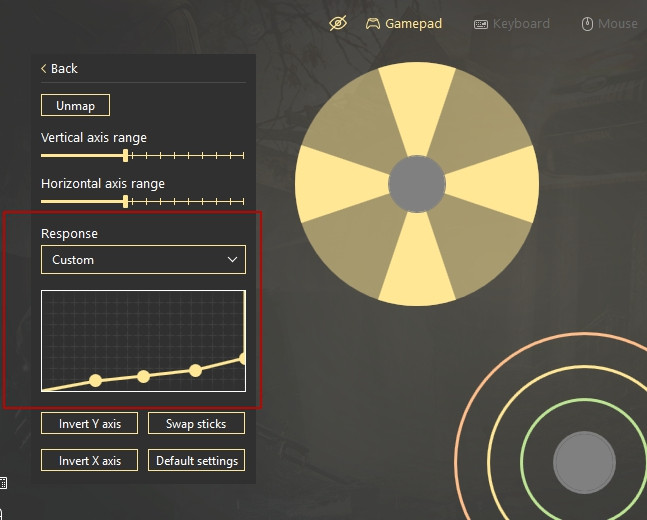The image size is (647, 520).
Task: Adjust the Vertical axis range slider handle
Action: point(125,156)
